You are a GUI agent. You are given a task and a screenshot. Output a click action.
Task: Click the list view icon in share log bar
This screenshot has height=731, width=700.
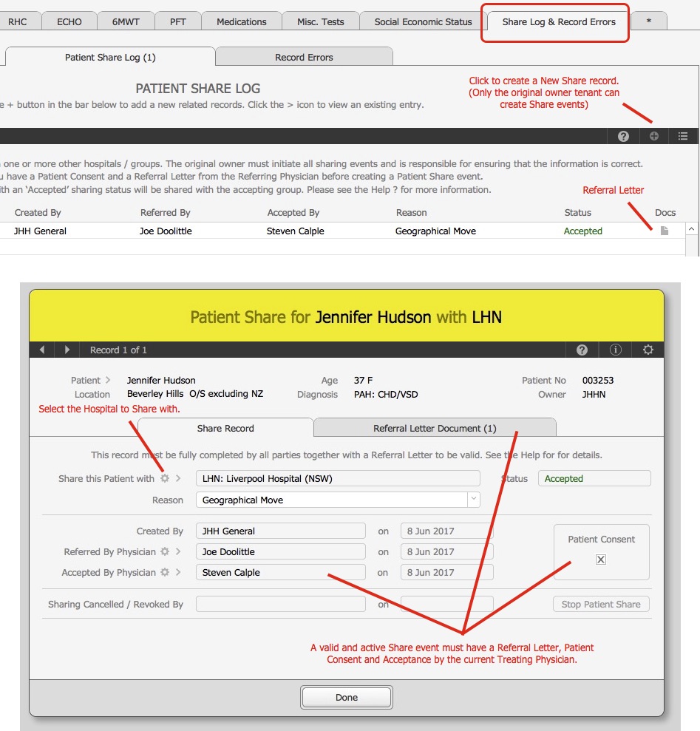point(683,136)
